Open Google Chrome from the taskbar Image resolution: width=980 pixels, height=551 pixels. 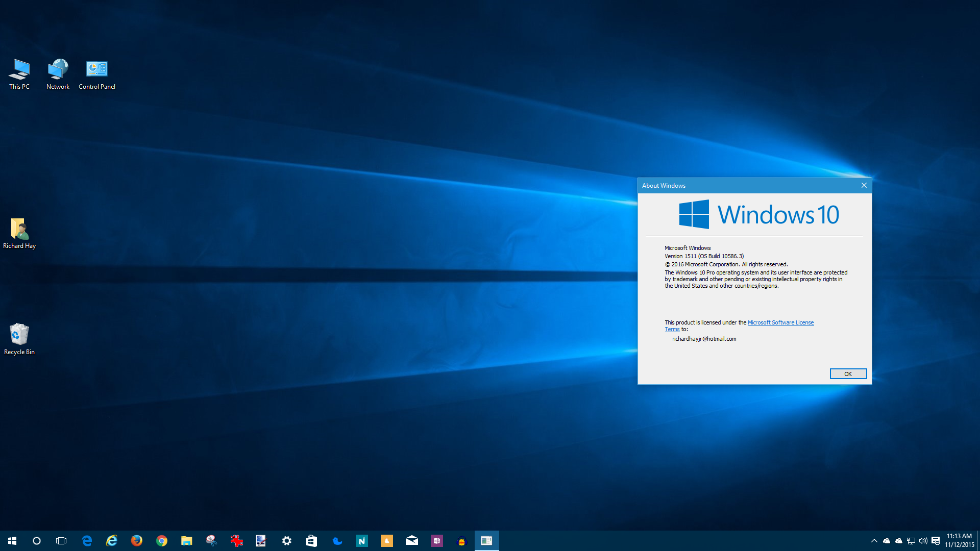(x=162, y=541)
